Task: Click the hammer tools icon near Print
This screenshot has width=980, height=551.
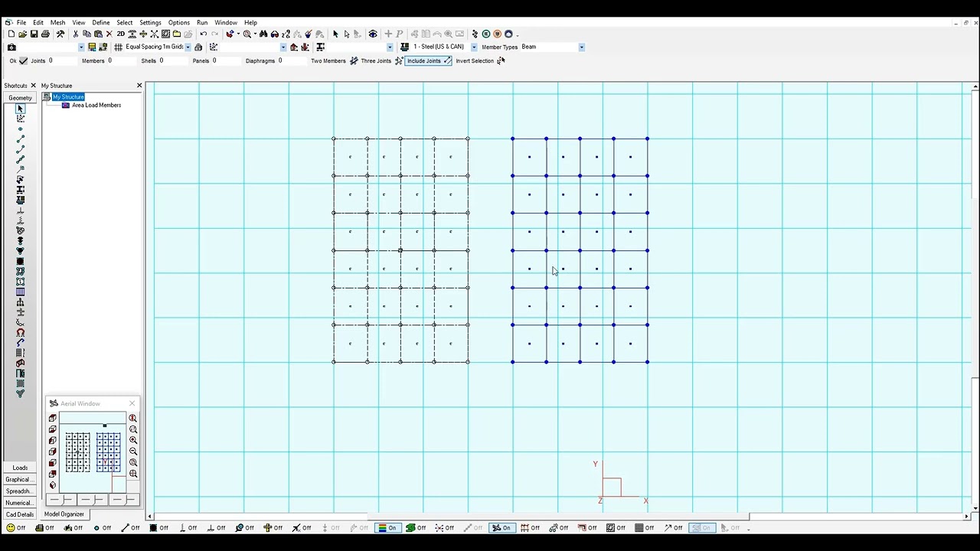Action: pos(60,34)
